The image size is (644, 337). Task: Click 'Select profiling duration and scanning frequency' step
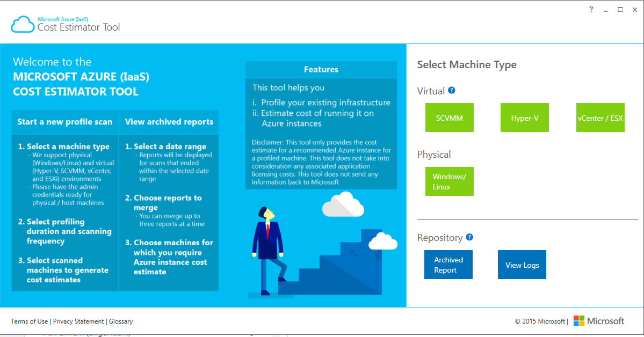pyautogui.click(x=64, y=231)
